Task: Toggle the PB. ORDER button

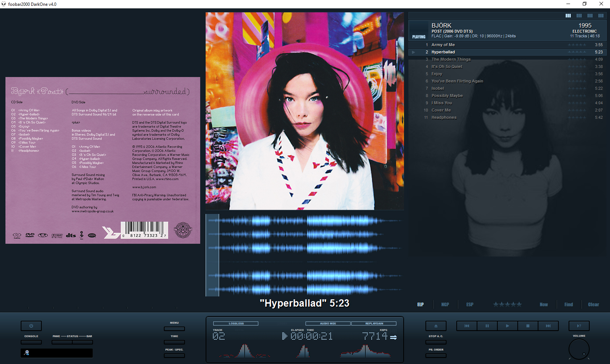Action: (x=436, y=356)
